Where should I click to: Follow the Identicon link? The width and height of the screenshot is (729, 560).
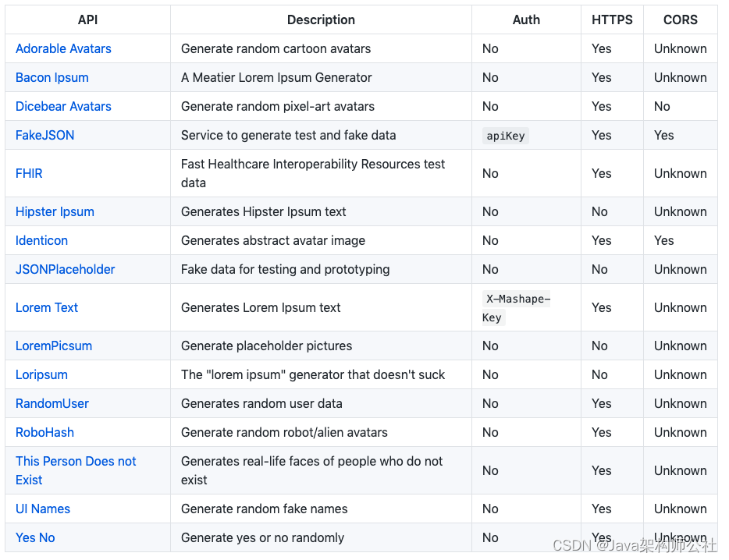(41, 241)
